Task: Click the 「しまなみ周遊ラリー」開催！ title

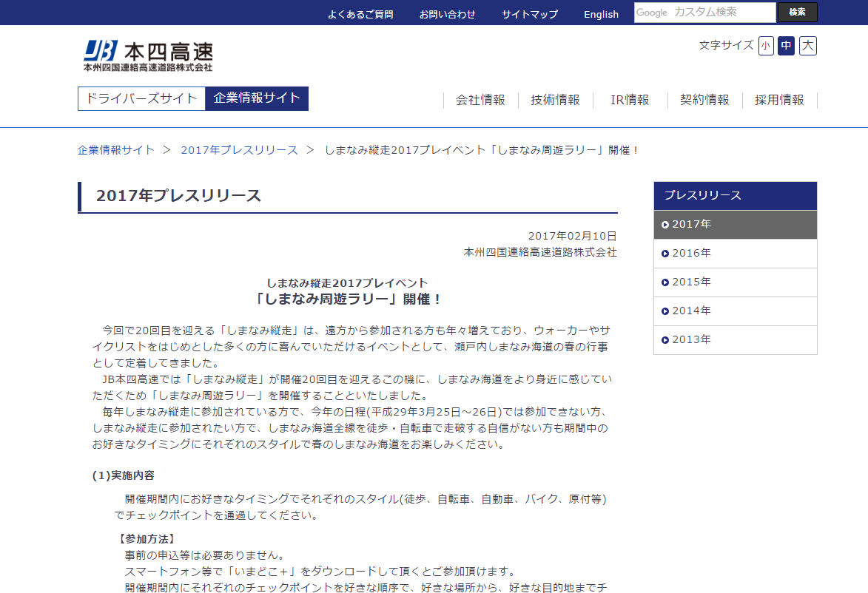Action: [x=347, y=299]
